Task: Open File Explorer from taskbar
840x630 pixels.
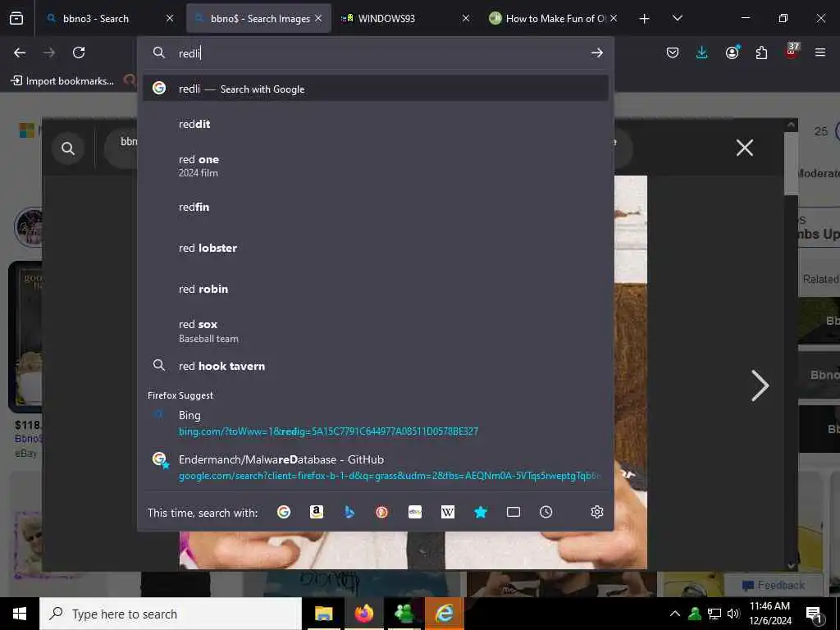Action: (323, 614)
